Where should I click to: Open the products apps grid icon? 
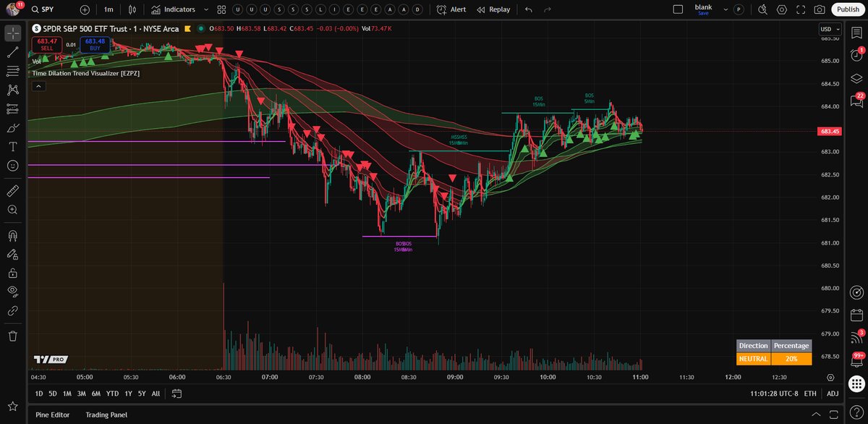(856, 382)
